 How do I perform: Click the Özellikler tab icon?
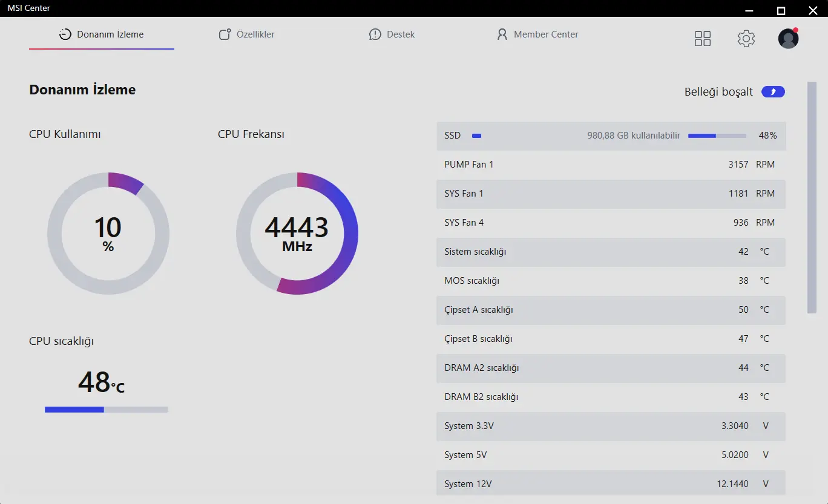click(x=225, y=34)
